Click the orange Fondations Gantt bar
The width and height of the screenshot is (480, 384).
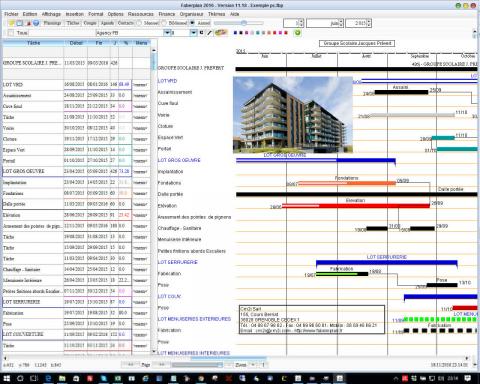347,183
